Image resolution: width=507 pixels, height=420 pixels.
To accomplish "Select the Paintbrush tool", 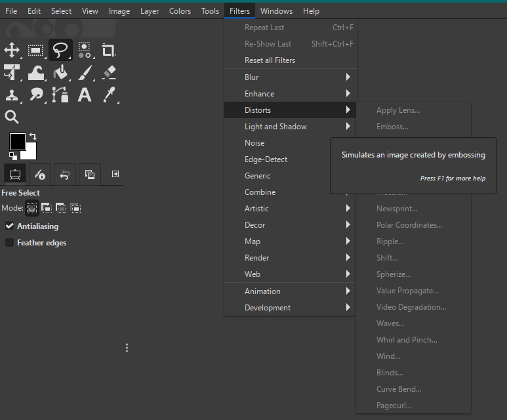I will (85, 72).
